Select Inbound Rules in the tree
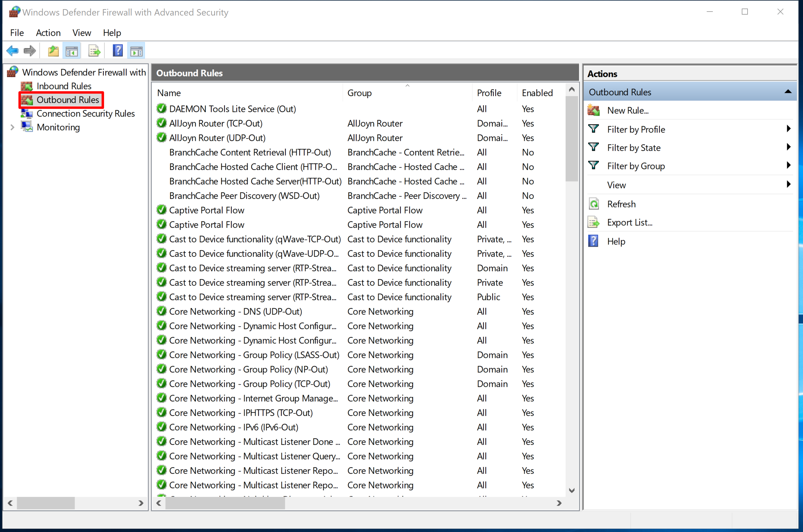Screen dimensions: 803x532 coord(64,86)
